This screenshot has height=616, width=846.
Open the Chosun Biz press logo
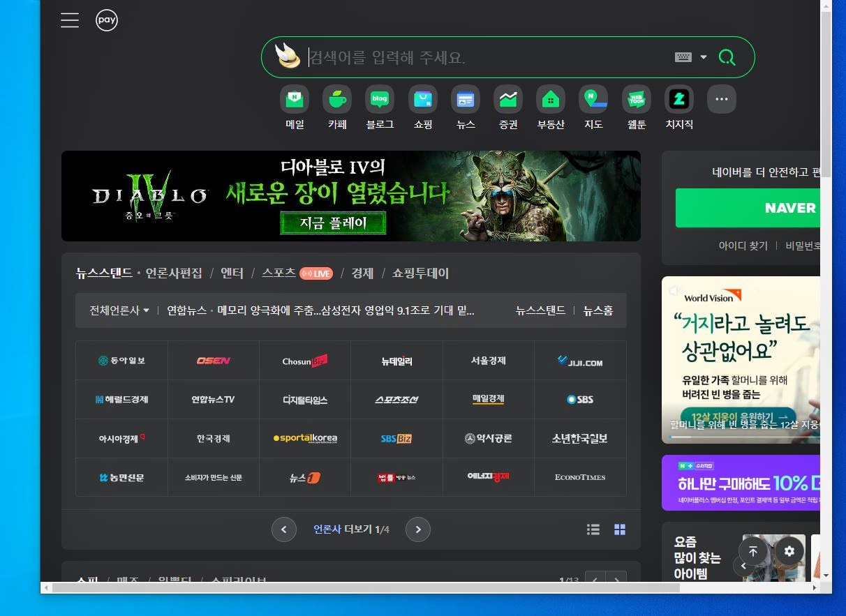(305, 361)
